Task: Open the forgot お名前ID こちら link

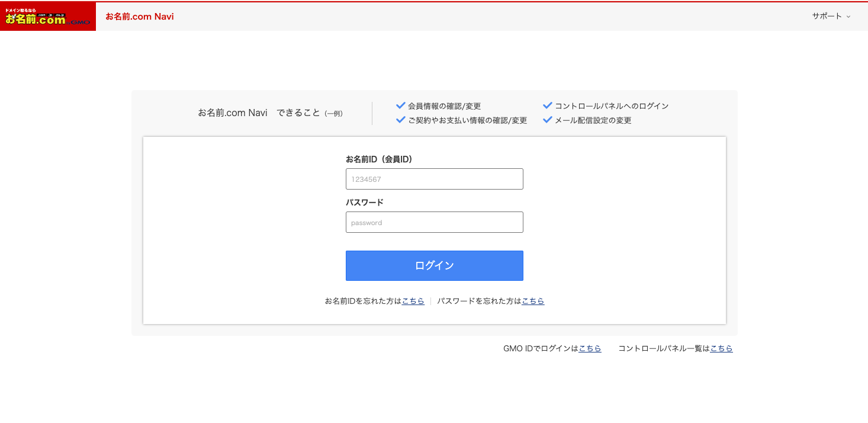Action: (x=413, y=301)
